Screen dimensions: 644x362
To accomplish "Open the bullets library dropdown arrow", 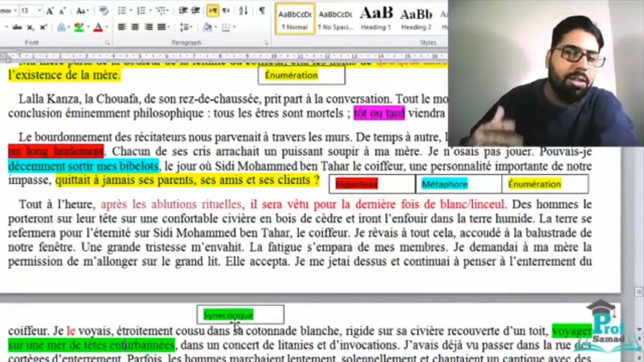I will pyautogui.click(x=130, y=11).
